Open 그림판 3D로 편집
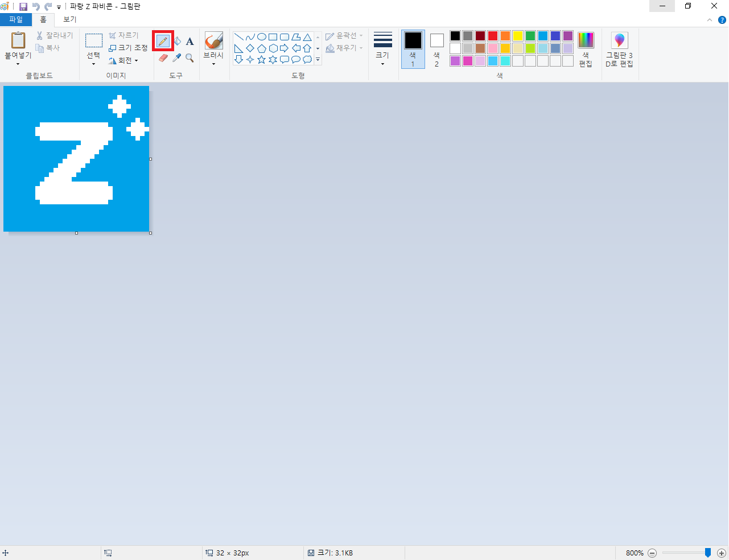729x560 pixels. 619,50
